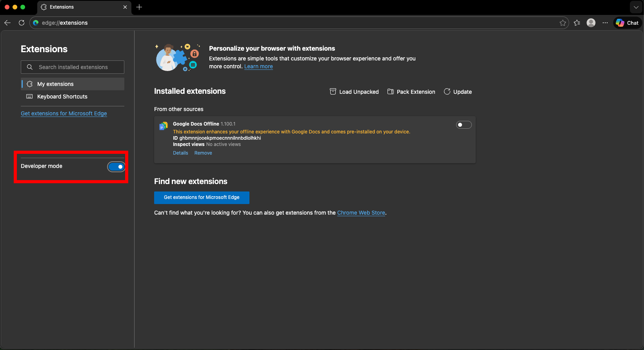Reload the extensions page
The height and width of the screenshot is (350, 644).
coord(22,23)
